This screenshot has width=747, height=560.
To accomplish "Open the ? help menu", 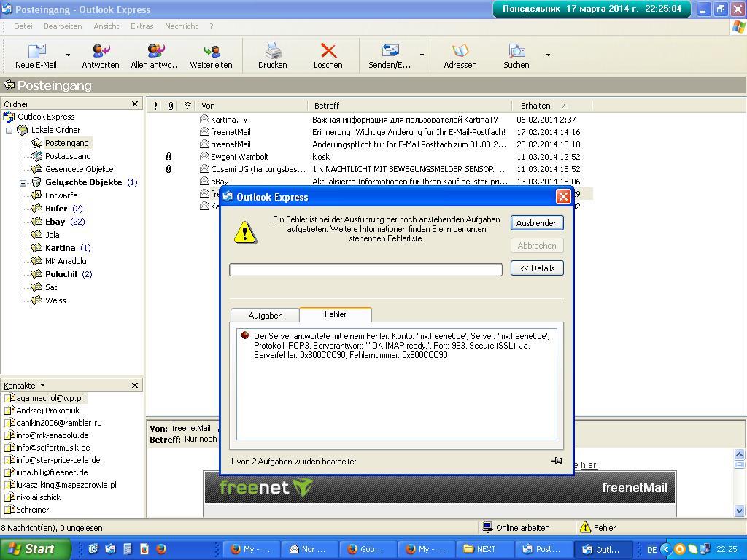I will coord(211,26).
